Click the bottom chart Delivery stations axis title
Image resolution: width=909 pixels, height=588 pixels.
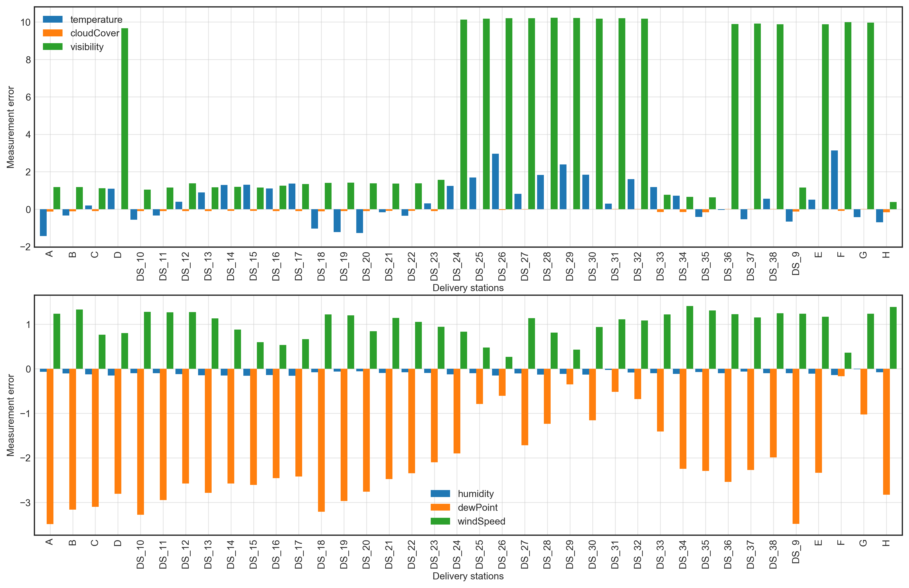(468, 576)
